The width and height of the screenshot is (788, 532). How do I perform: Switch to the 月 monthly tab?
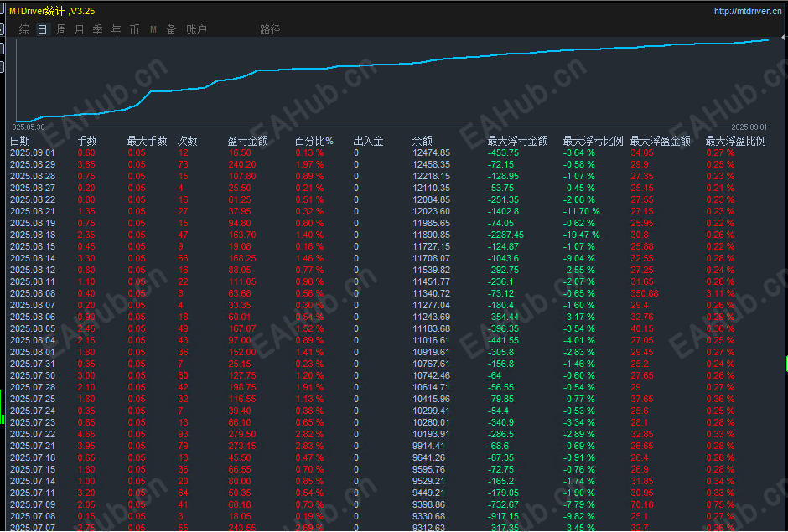click(x=79, y=29)
